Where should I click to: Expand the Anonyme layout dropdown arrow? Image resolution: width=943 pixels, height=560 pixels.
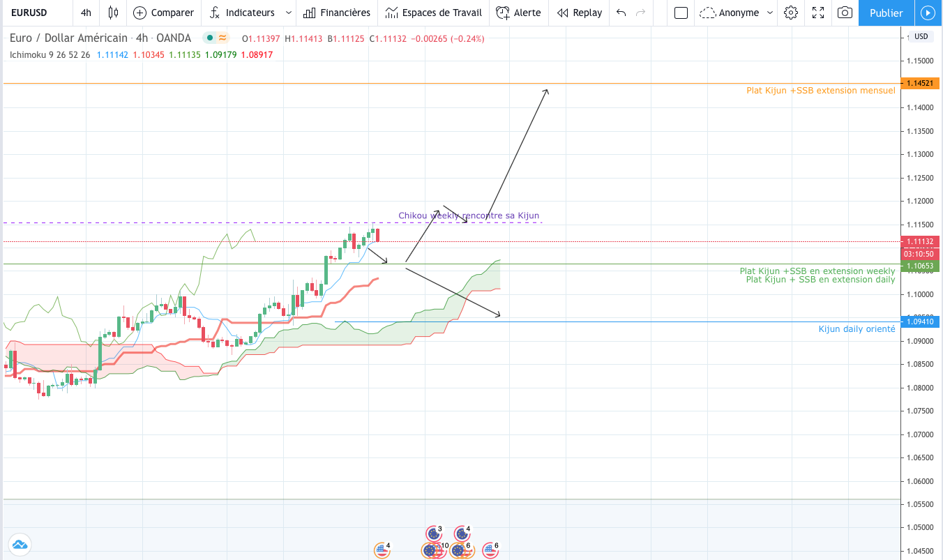click(770, 13)
